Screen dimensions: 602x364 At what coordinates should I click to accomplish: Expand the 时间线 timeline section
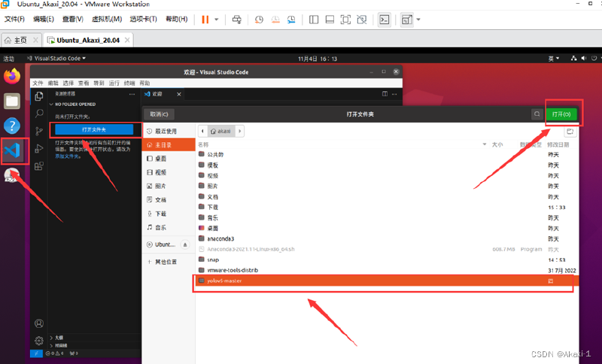click(x=59, y=346)
